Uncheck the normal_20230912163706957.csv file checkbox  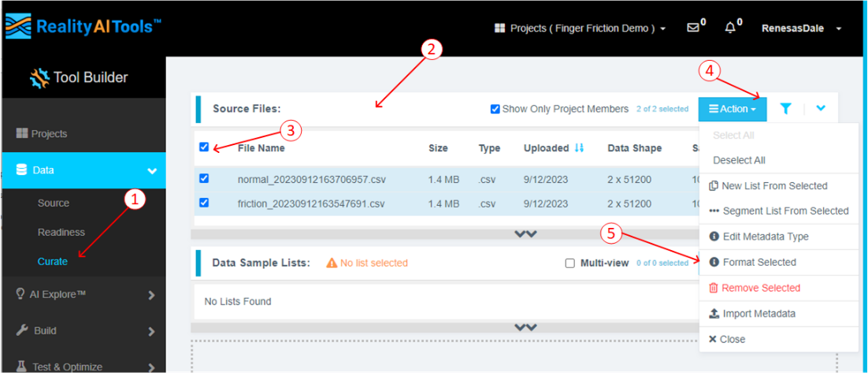205,178
